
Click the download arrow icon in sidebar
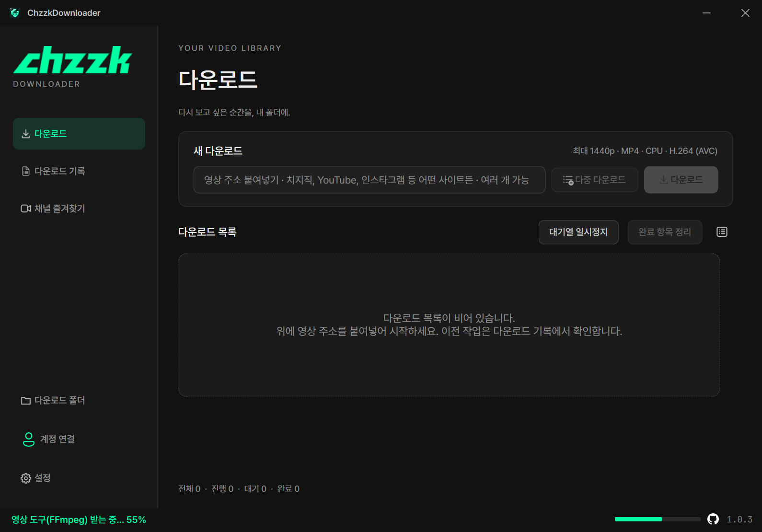click(x=26, y=134)
